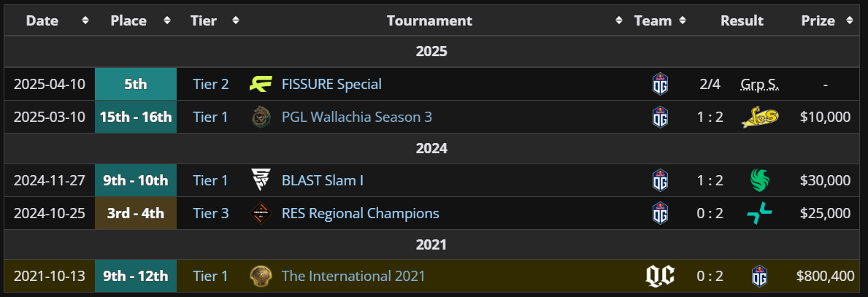
Task: Open The International 2021 link
Action: pyautogui.click(x=353, y=276)
